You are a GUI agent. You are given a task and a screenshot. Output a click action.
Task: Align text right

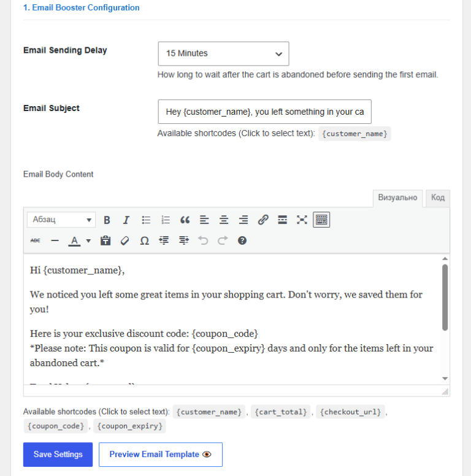pyautogui.click(x=243, y=220)
